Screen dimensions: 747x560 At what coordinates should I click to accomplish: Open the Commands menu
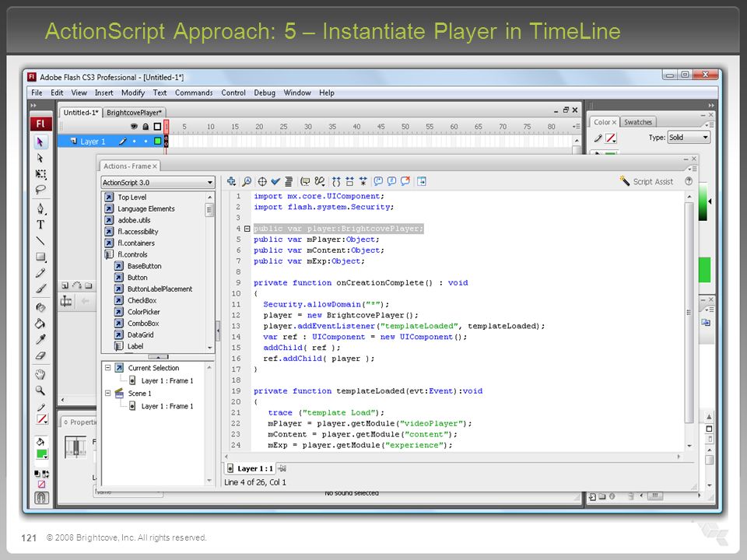[x=194, y=93]
